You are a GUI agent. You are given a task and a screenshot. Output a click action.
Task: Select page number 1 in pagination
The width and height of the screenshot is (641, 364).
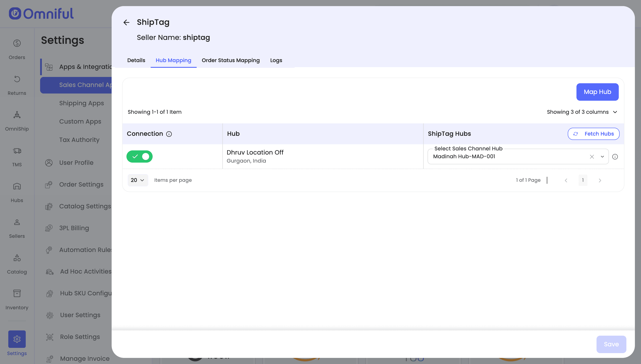pos(583,180)
